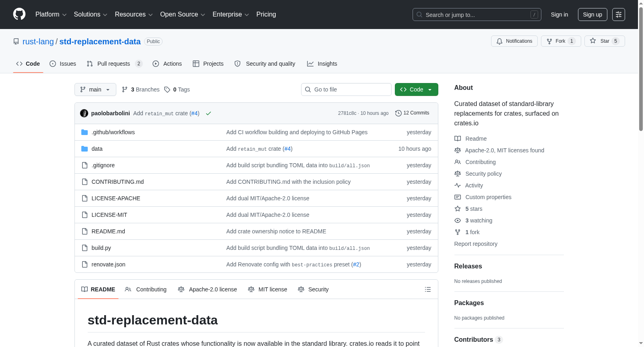Image resolution: width=644 pixels, height=347 pixels.
Task: Expand the Open Source menu
Action: tap(183, 15)
